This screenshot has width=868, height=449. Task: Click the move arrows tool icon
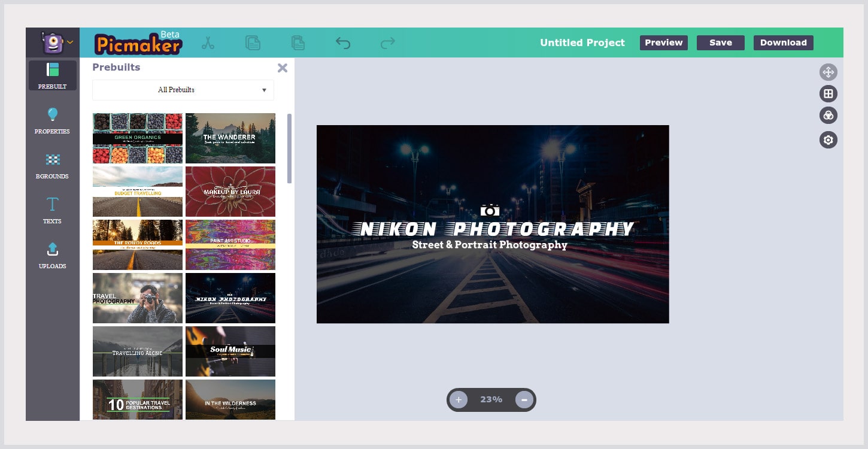(x=828, y=72)
